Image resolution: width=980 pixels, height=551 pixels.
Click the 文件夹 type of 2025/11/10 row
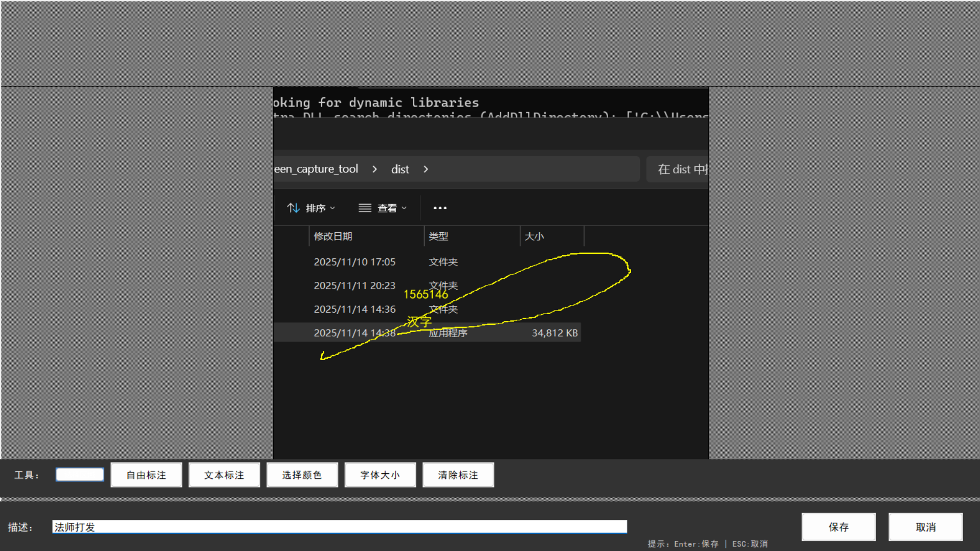coord(443,262)
